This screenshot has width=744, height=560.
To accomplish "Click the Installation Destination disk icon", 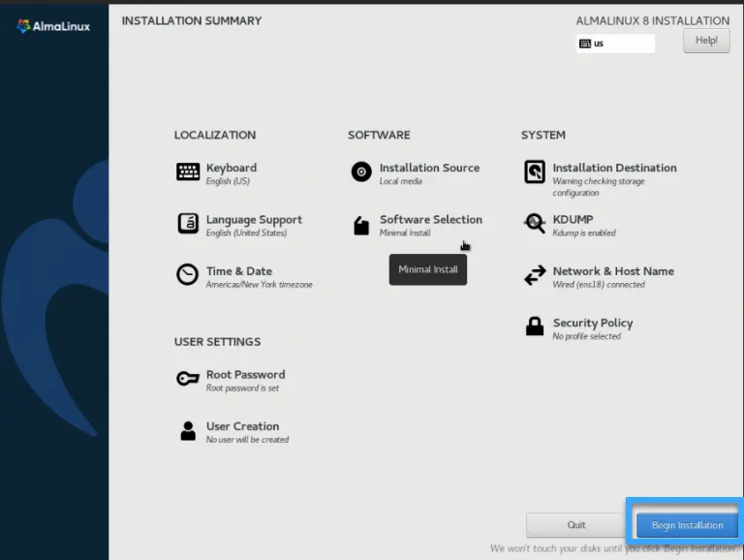I will pyautogui.click(x=535, y=171).
